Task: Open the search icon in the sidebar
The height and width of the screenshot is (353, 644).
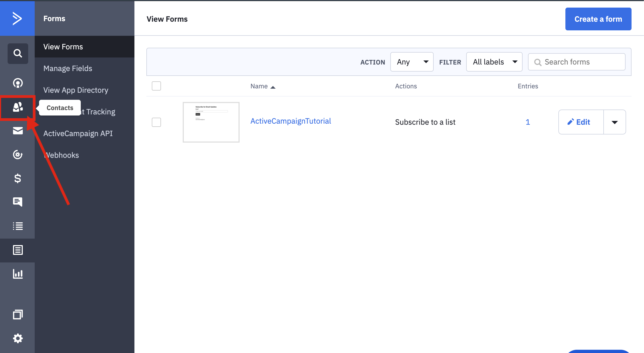Action: (18, 53)
